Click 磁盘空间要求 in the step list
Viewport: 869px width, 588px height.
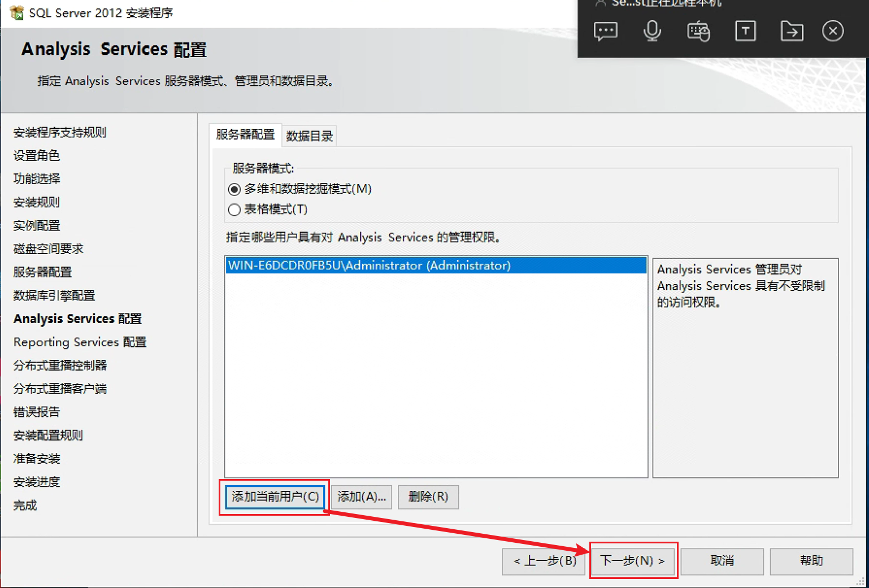[x=49, y=249]
